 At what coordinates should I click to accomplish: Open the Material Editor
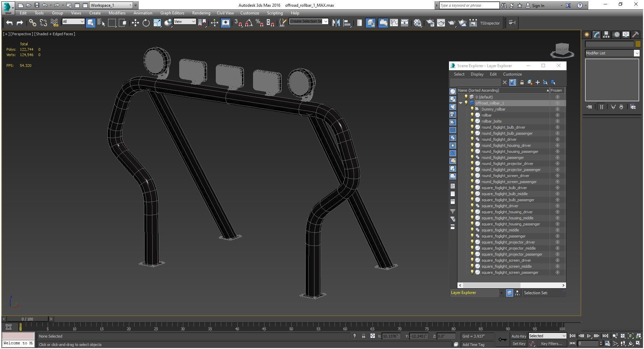point(417,23)
